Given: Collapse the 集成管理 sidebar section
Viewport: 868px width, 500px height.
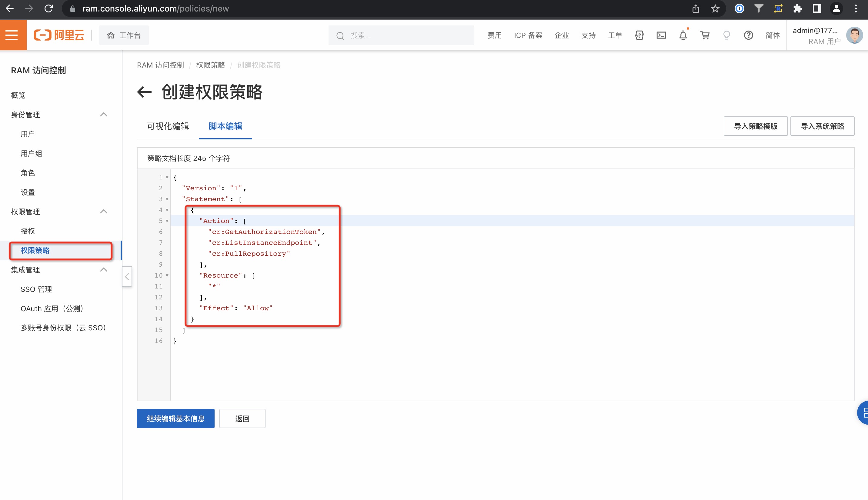Looking at the screenshot, I should [103, 270].
